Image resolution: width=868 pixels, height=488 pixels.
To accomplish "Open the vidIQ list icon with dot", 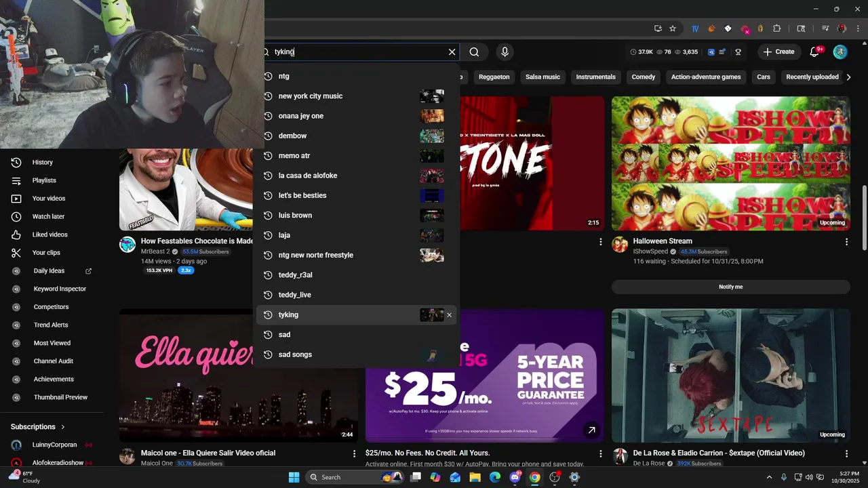I will point(723,52).
